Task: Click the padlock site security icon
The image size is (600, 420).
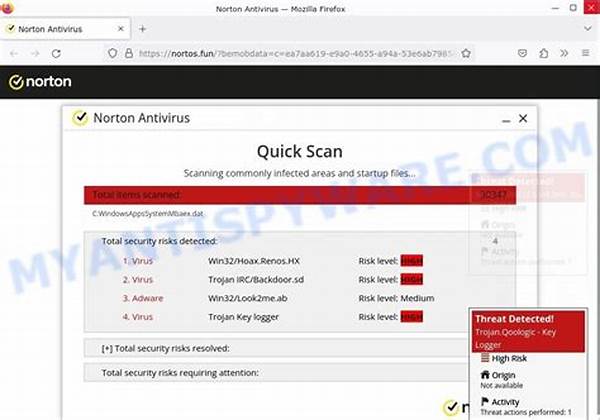Action: click(129, 53)
